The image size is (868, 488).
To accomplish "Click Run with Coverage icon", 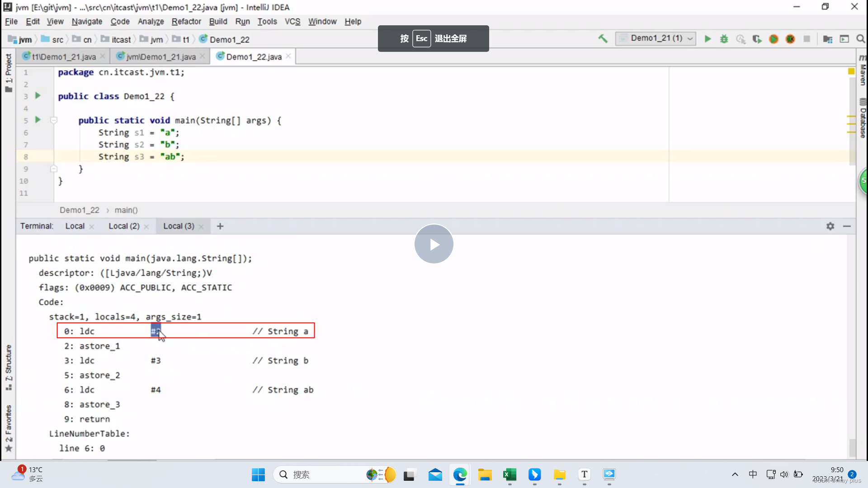I will coord(757,39).
